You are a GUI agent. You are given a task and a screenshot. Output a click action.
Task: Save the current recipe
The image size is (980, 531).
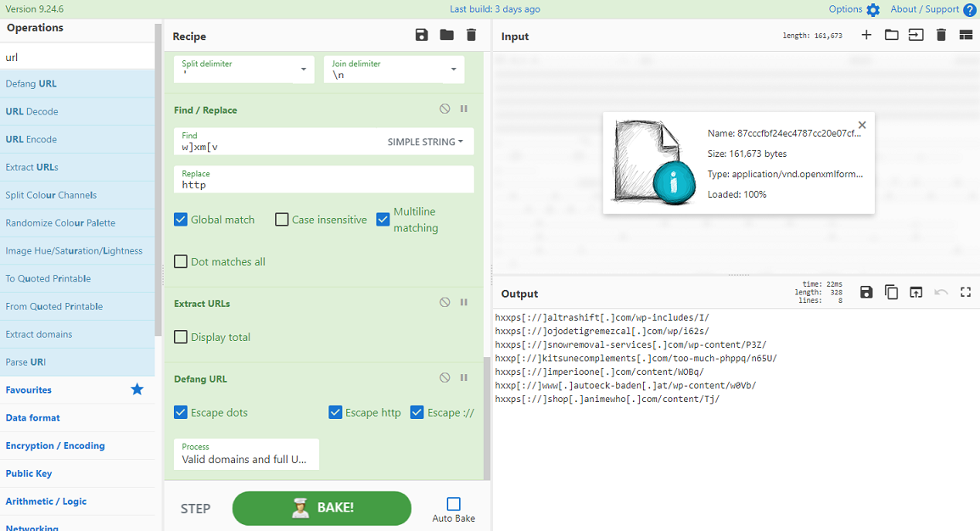click(422, 35)
